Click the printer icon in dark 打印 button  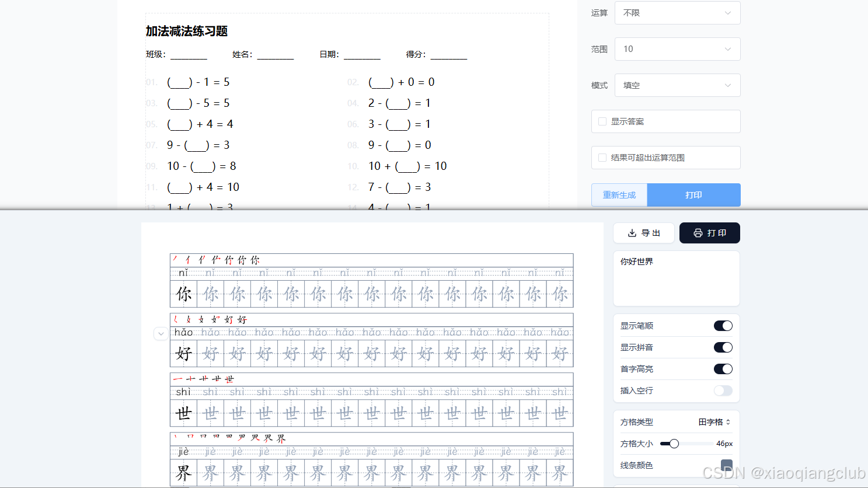click(x=698, y=233)
